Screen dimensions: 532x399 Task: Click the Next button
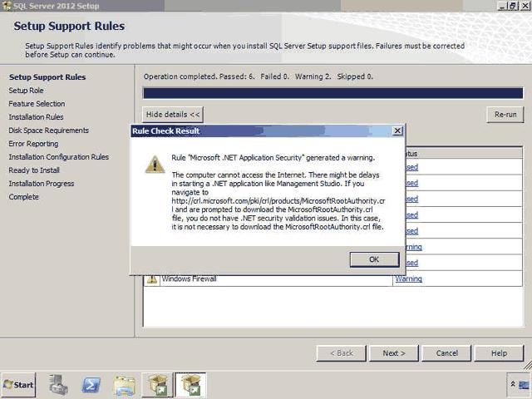(394, 353)
